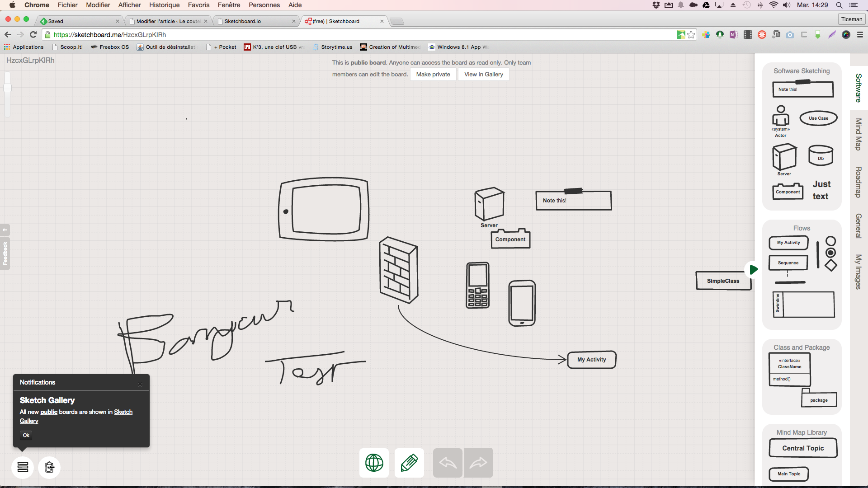Open the Chrome hamburger settings menu
The image size is (868, 488).
pos(860,35)
